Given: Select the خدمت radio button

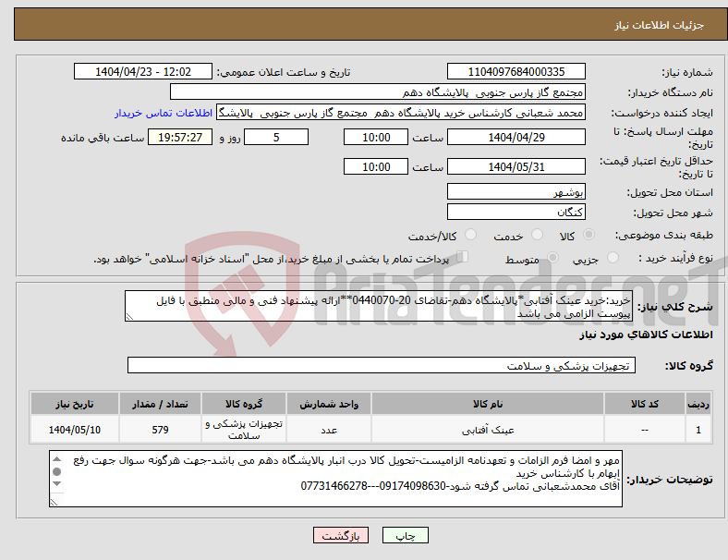Looking at the screenshot, I should pyautogui.click(x=537, y=235).
